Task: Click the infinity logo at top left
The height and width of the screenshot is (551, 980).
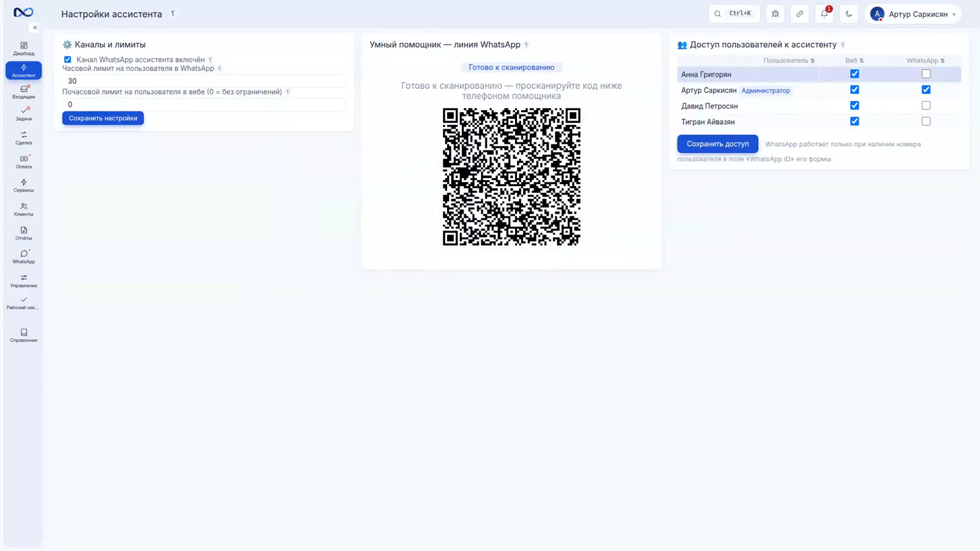Action: pyautogui.click(x=23, y=12)
